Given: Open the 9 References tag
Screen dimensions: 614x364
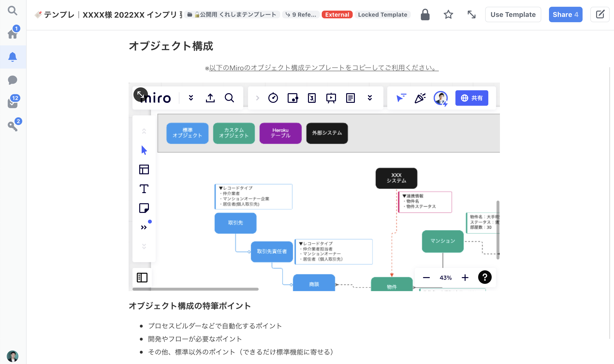Looking at the screenshot, I should click(x=301, y=14).
